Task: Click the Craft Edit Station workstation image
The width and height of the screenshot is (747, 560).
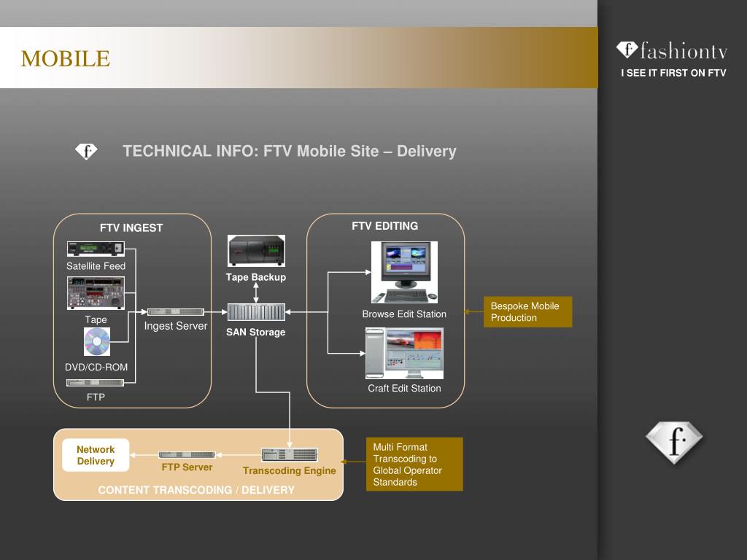Action: 404,354
